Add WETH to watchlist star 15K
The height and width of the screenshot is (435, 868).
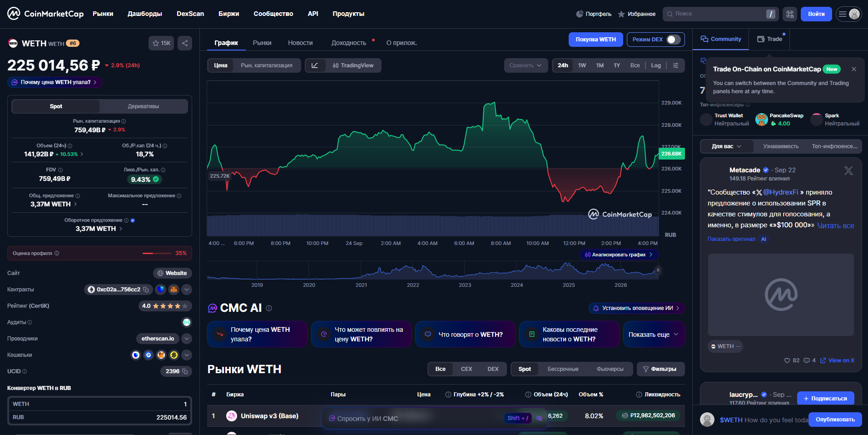(161, 43)
